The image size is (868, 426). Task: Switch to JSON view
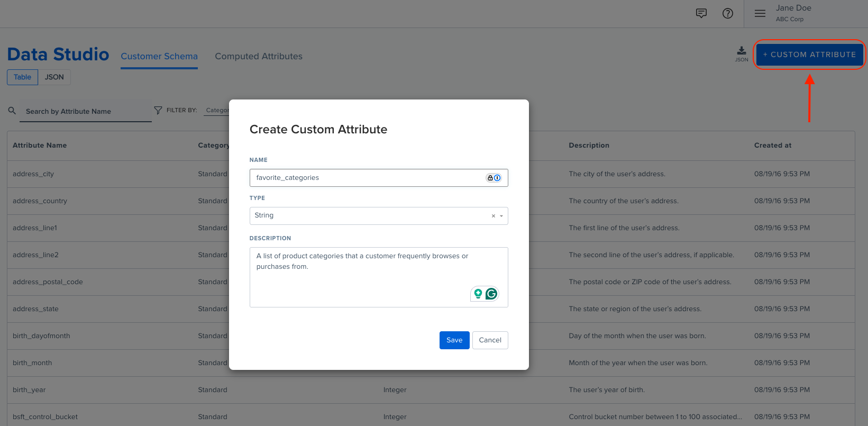coord(54,77)
